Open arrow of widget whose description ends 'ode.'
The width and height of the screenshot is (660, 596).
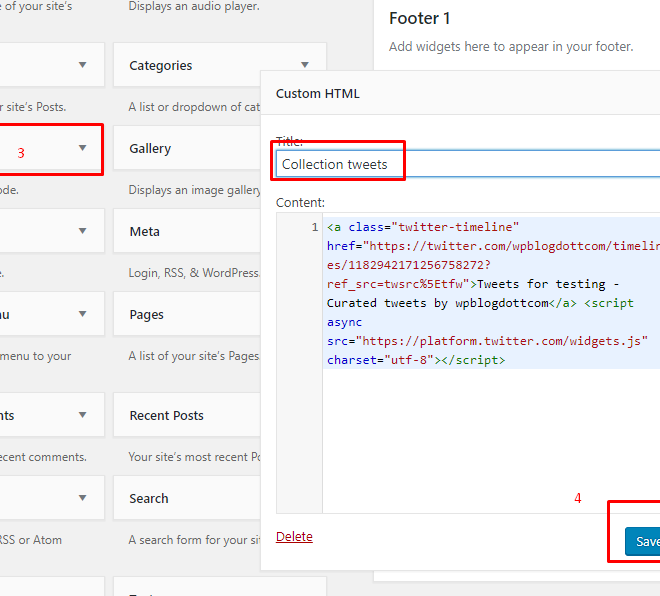[82, 148]
